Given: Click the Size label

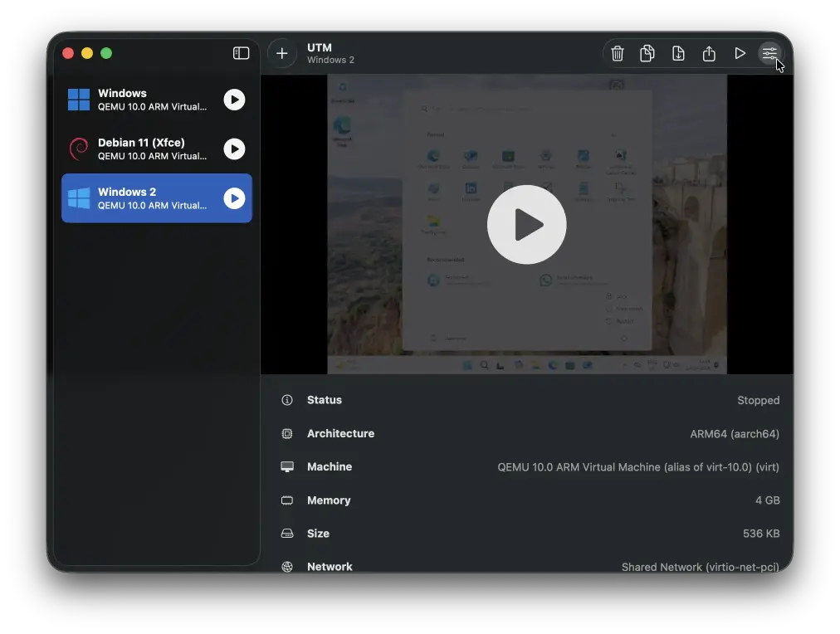Looking at the screenshot, I should coord(318,534).
